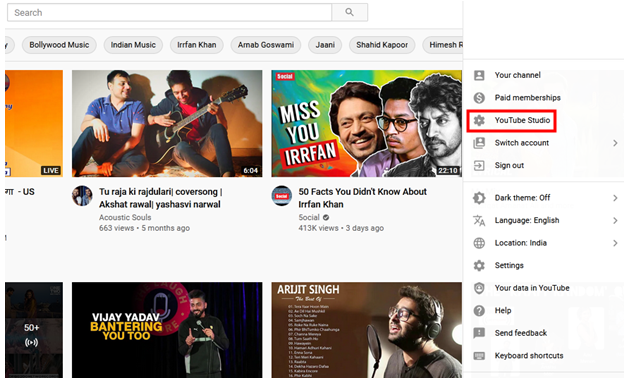Open Miss You Irrfan video thumbnail

click(367, 123)
